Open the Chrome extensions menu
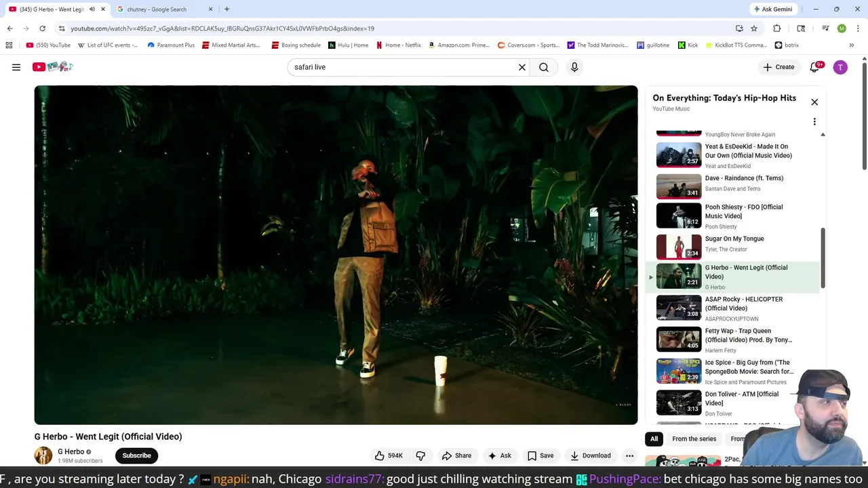 [777, 28]
